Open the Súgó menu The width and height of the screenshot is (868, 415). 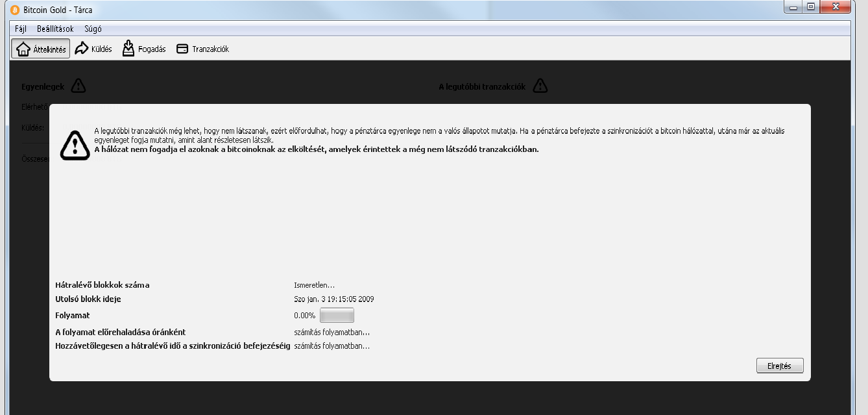tap(93, 29)
